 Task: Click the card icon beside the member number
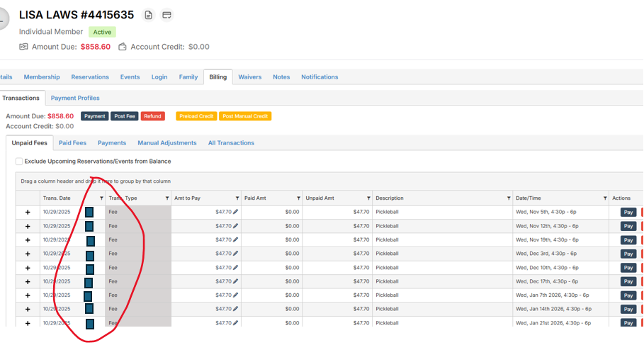[x=166, y=15]
